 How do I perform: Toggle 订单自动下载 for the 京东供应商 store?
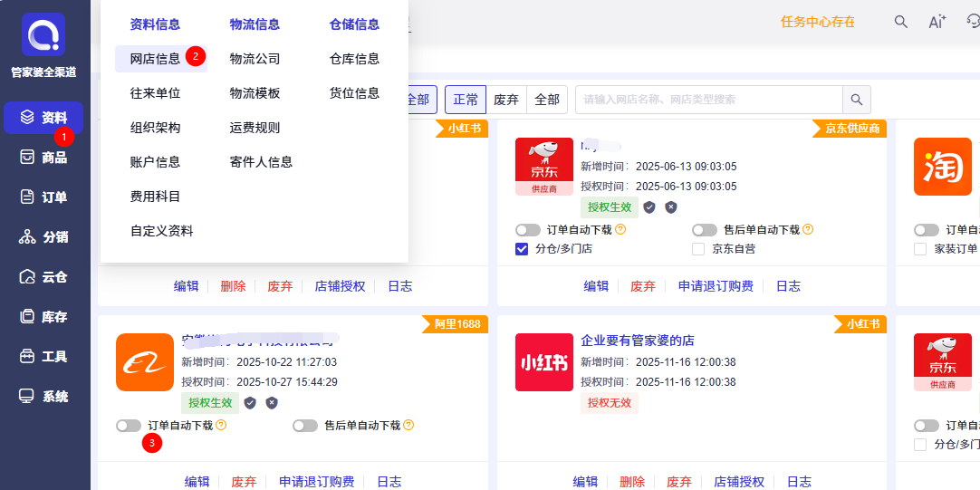click(528, 230)
